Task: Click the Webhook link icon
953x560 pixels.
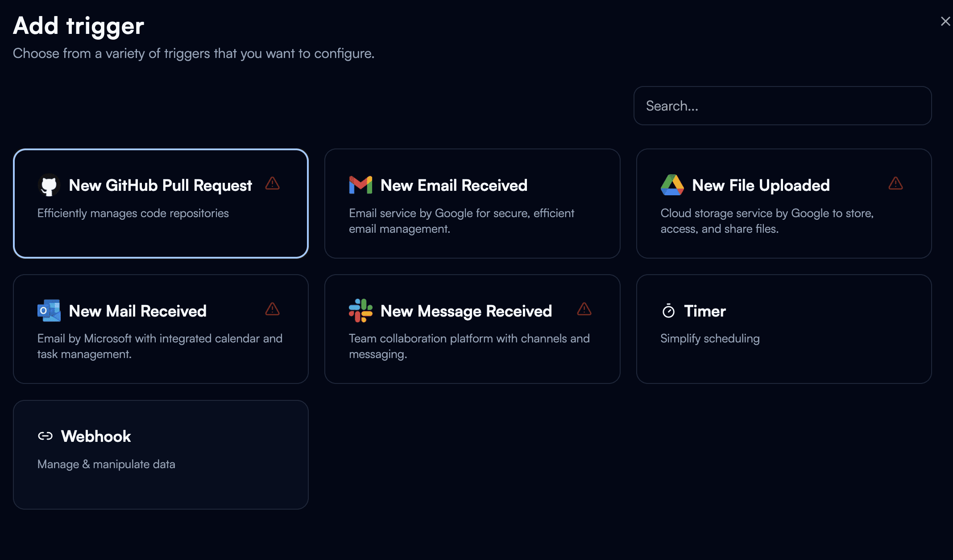Action: (45, 436)
